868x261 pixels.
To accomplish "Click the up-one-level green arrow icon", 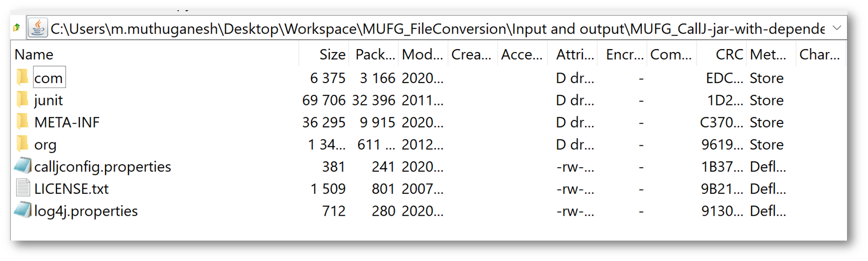I will [x=17, y=28].
